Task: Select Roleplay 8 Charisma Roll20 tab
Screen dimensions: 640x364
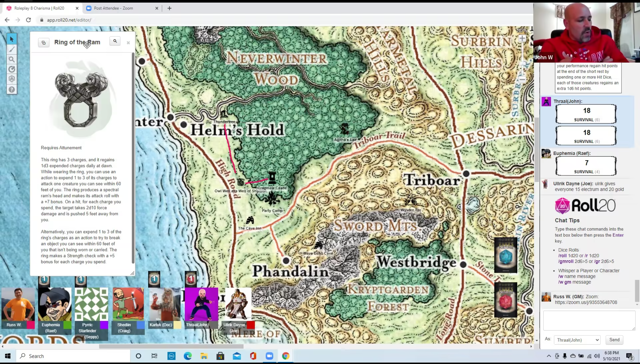Action: 42,8
